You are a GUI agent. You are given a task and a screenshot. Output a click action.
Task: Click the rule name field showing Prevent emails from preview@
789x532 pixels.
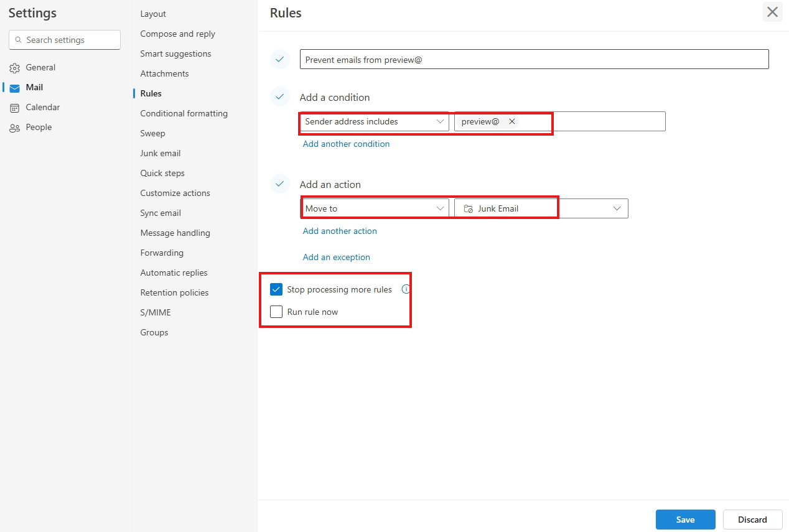(533, 59)
